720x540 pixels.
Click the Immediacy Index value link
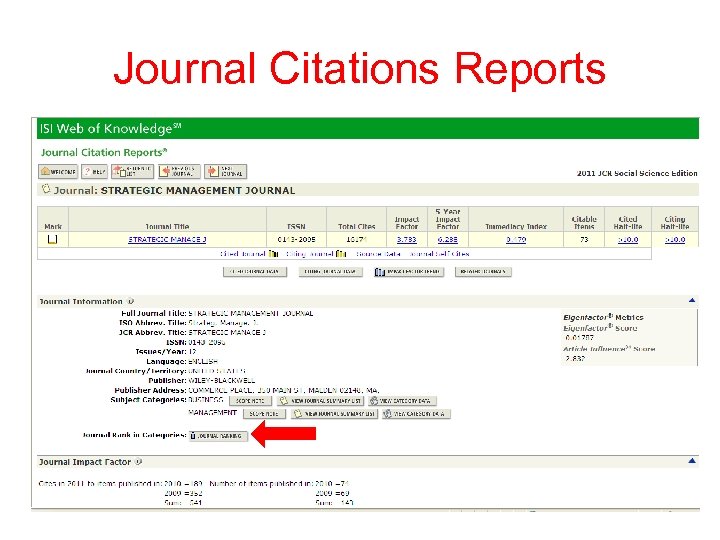pyautogui.click(x=516, y=239)
